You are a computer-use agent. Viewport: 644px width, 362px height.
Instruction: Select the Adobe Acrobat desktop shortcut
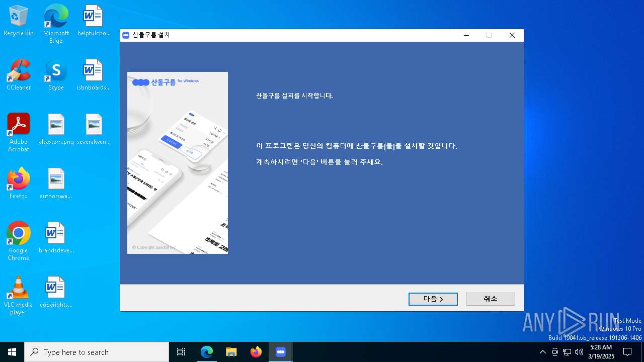[x=19, y=133]
